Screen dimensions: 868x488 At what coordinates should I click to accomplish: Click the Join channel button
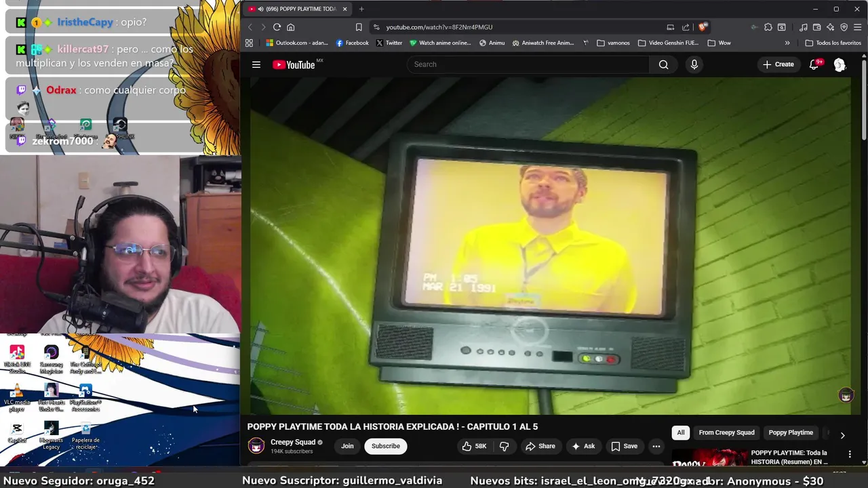click(x=347, y=446)
